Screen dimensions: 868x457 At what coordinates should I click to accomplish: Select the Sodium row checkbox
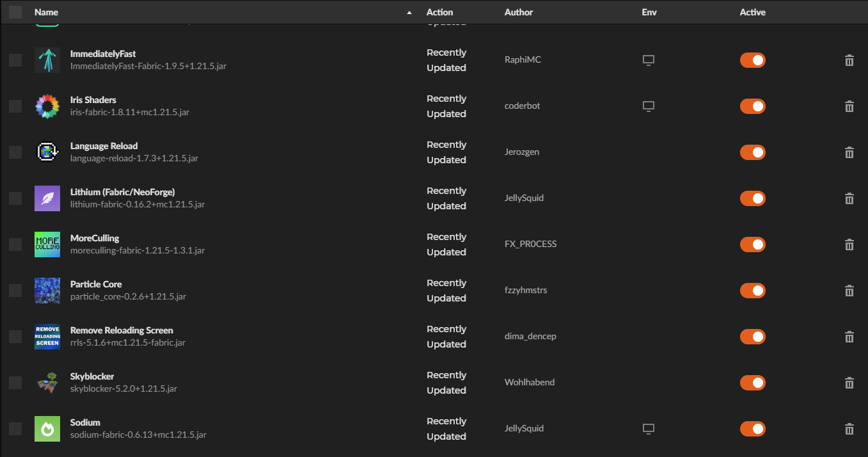click(15, 429)
